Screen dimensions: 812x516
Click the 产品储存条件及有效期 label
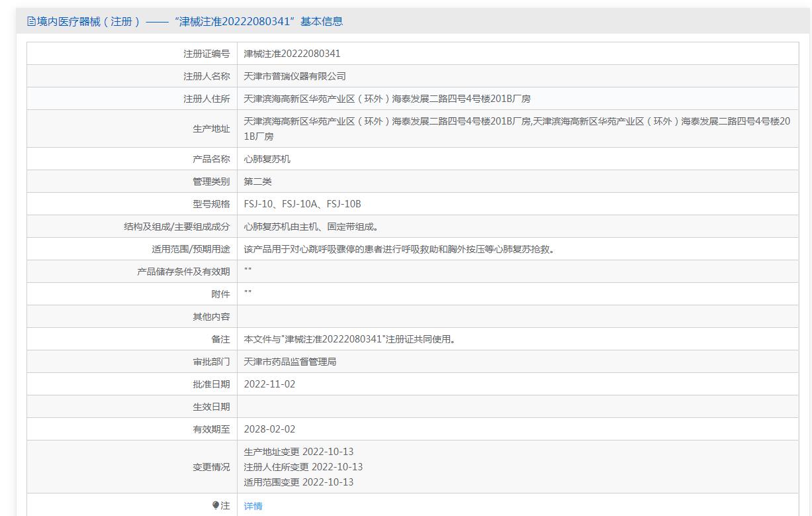pos(183,272)
